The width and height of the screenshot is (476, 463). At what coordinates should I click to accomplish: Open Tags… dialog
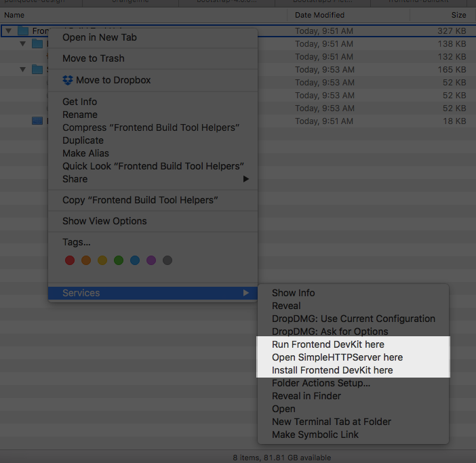(153, 242)
